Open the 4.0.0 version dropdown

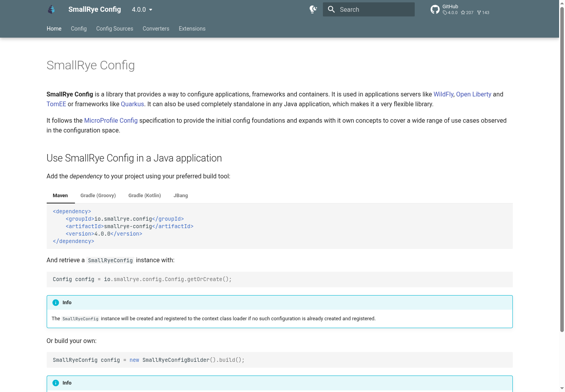(142, 9)
